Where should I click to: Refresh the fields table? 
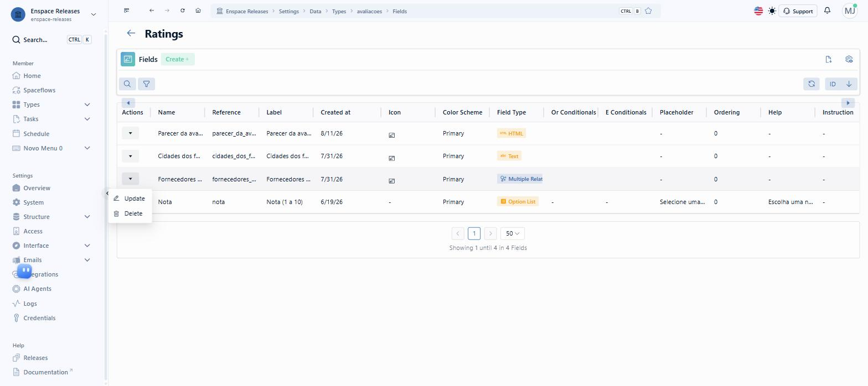[812, 84]
